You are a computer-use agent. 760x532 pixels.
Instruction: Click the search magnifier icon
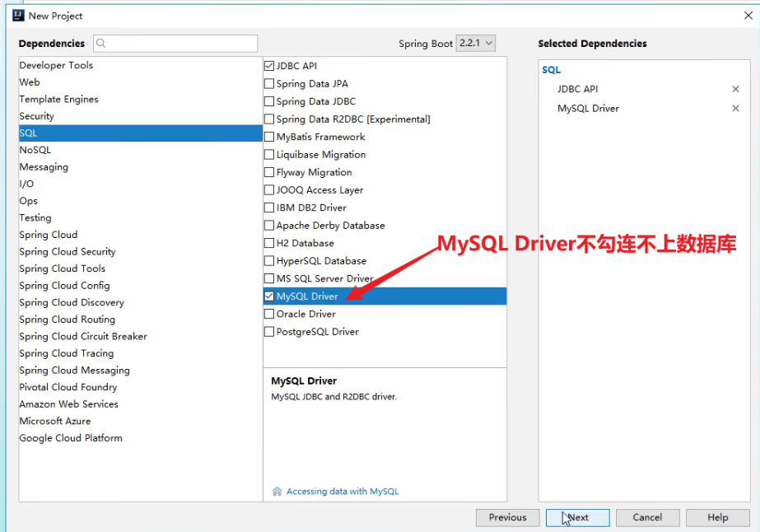point(100,43)
